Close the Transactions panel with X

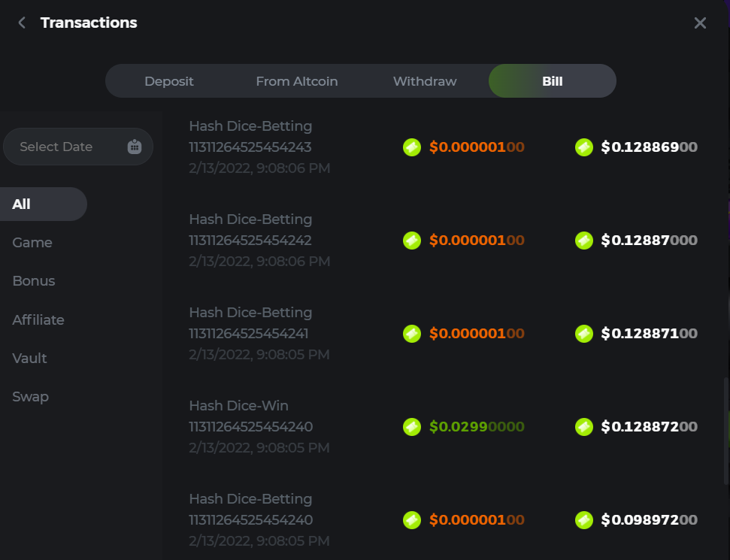[700, 23]
